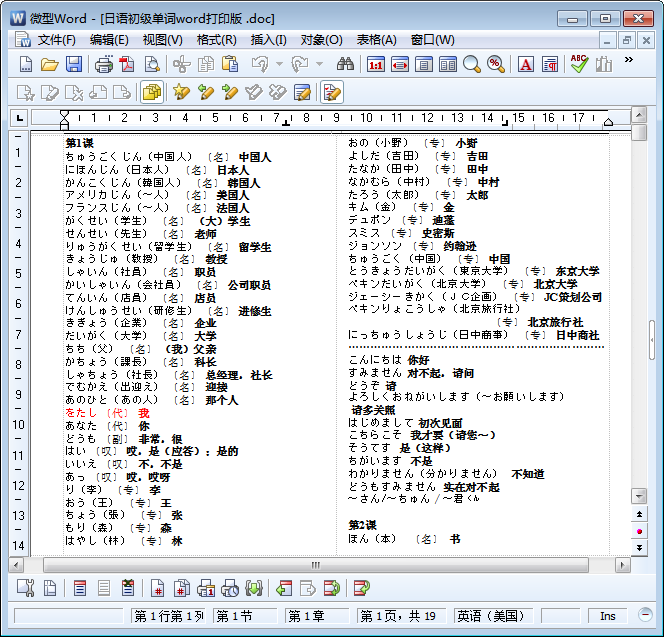Click the vertical scrollbar down arrow
The height and width of the screenshot is (637, 664).
point(639,496)
